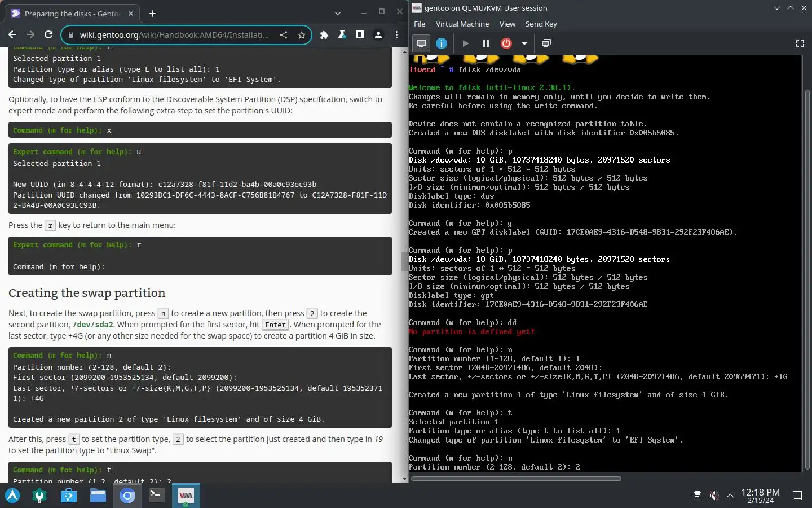Viewport: 812px width, 508px height.
Task: Share this wiki page
Action: (284, 35)
